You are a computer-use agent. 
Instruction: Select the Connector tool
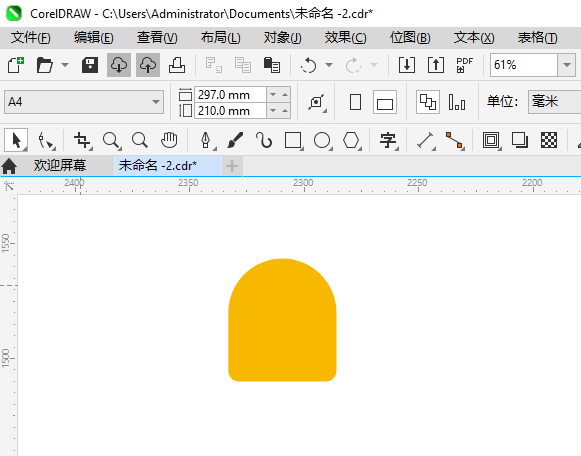click(455, 141)
